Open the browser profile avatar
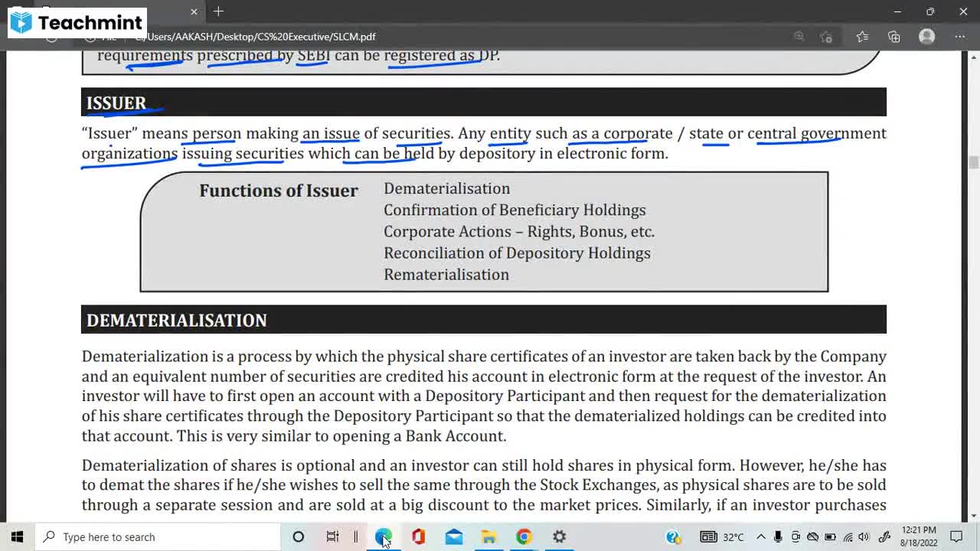 [927, 37]
